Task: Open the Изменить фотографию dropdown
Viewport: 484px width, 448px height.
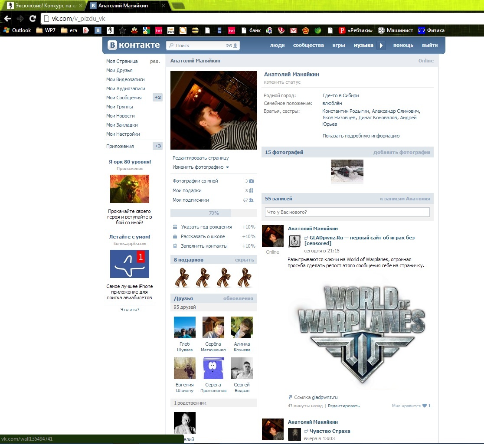Action: 200,167
